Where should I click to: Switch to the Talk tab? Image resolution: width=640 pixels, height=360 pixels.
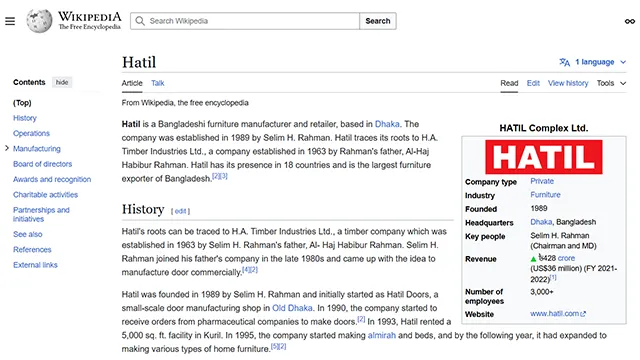(158, 83)
